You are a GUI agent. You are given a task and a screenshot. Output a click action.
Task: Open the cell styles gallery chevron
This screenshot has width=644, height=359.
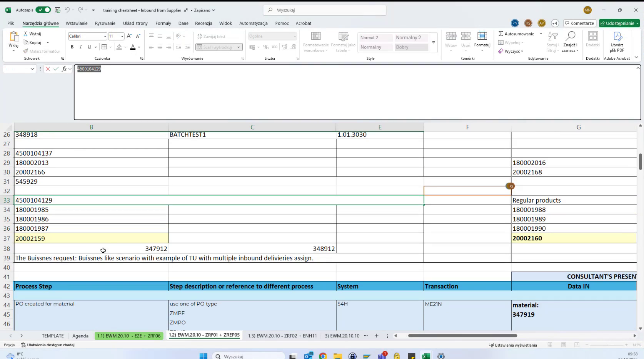[x=433, y=43]
